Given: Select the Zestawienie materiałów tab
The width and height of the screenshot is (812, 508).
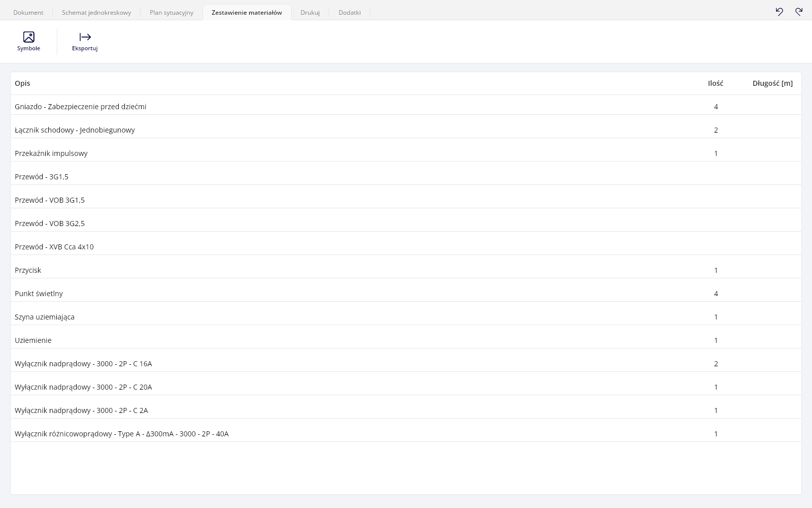Looking at the screenshot, I should pyautogui.click(x=247, y=12).
